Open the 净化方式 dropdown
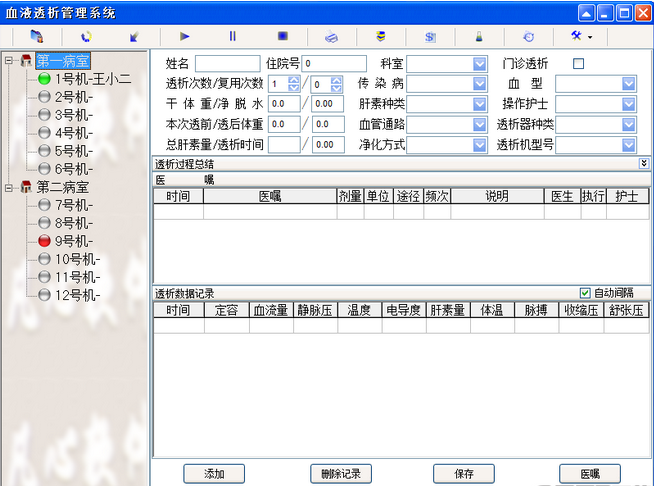The image size is (654, 486). (x=479, y=145)
